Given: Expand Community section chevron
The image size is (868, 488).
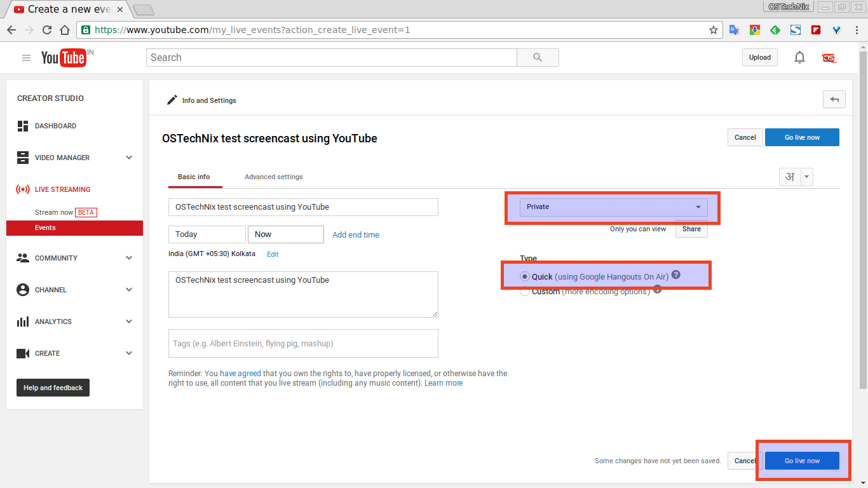Looking at the screenshot, I should [x=129, y=258].
